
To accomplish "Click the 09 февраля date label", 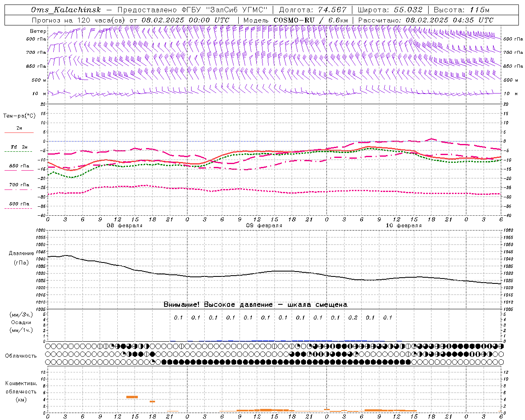I will click(x=264, y=226).
